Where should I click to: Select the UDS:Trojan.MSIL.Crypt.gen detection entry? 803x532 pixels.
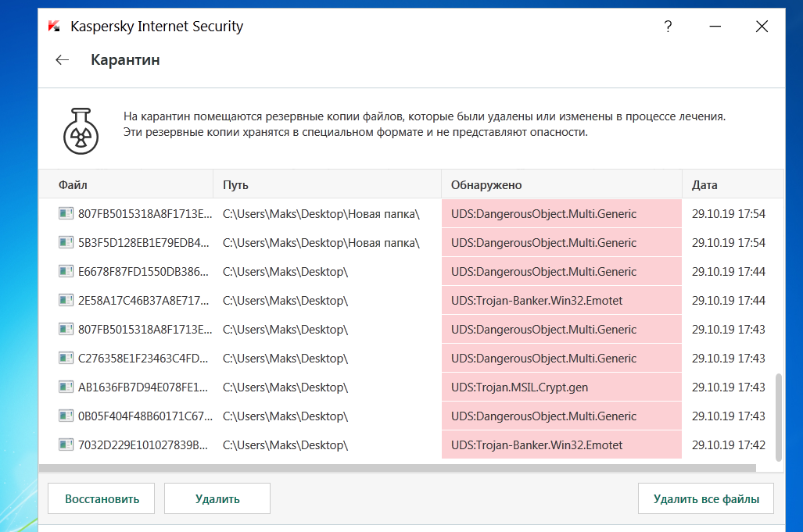click(x=519, y=387)
